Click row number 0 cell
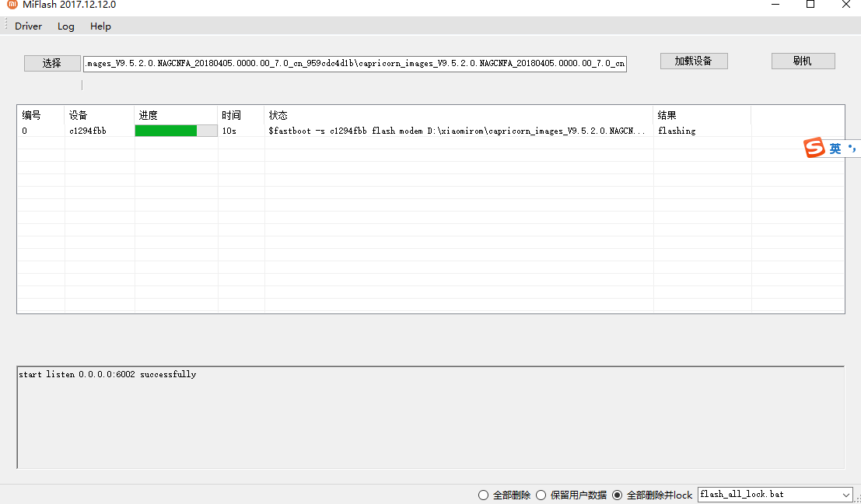861x504 pixels. coord(24,131)
